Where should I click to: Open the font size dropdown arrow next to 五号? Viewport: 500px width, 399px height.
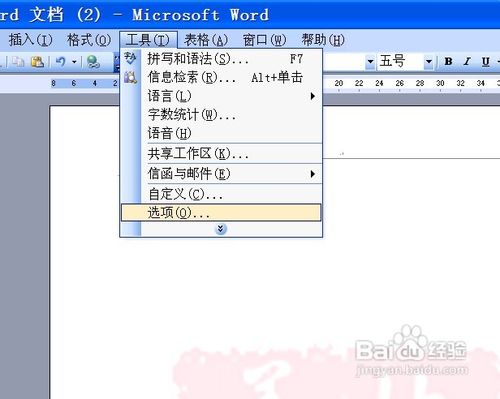[x=429, y=62]
